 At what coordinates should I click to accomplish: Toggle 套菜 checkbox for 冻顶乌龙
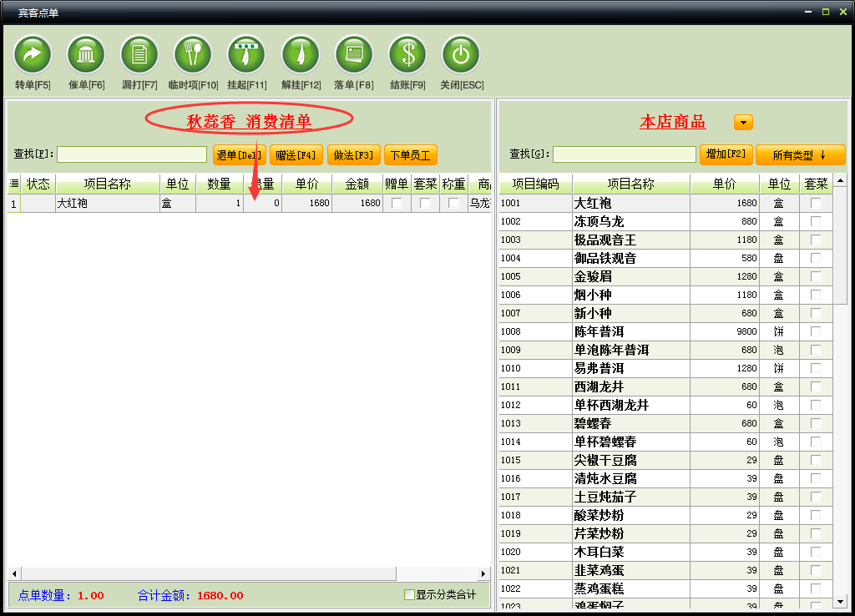coord(816,221)
